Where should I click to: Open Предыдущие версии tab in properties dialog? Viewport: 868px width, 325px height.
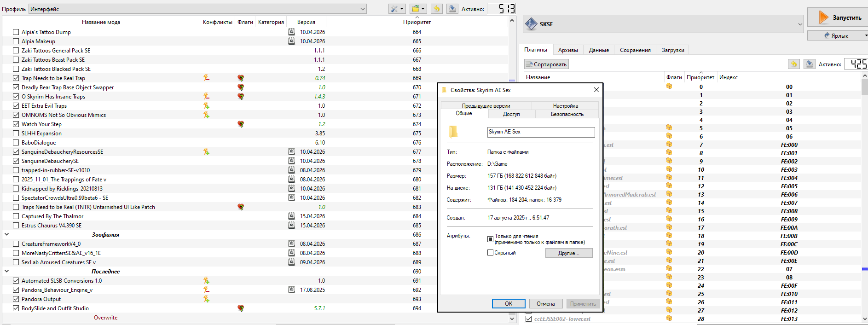click(486, 106)
